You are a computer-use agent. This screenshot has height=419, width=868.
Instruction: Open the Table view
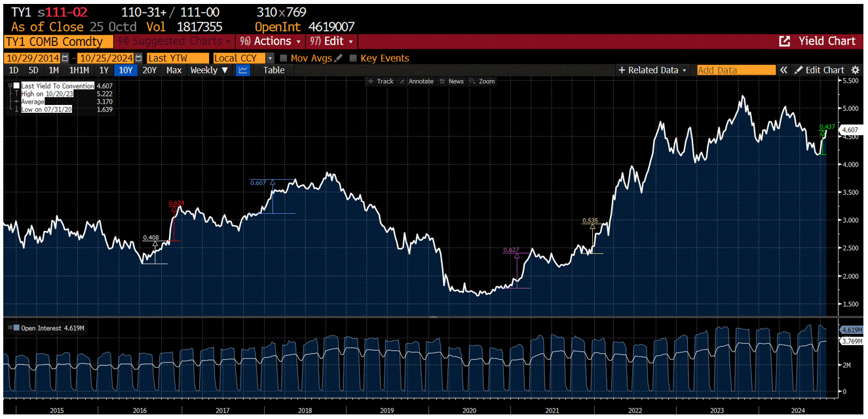click(274, 70)
